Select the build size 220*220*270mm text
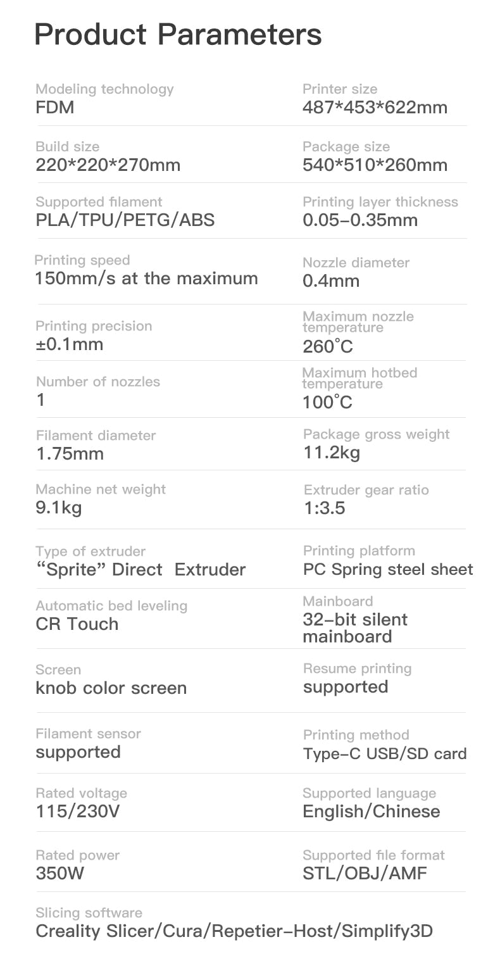This screenshot has height=980, width=500. 108,165
